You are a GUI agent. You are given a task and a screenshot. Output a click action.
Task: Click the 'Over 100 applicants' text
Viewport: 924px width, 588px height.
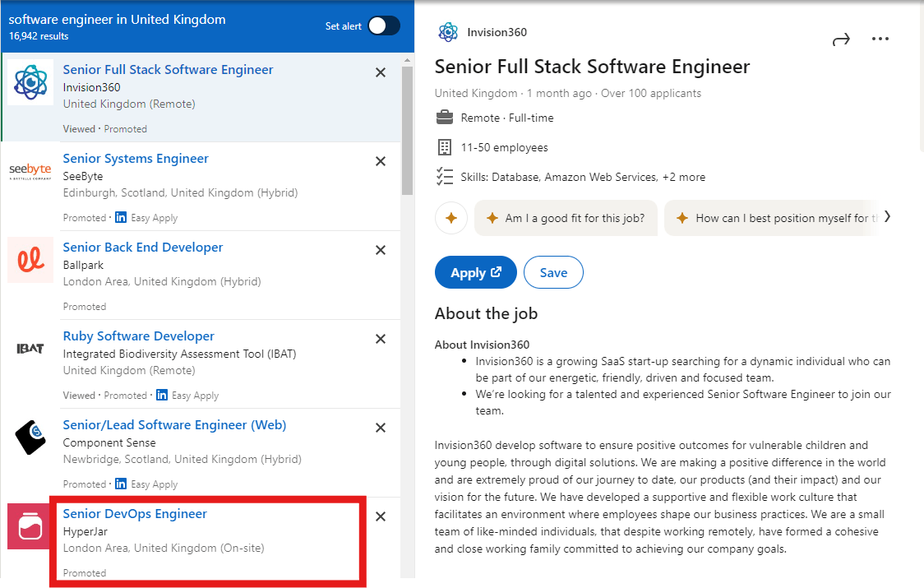651,93
